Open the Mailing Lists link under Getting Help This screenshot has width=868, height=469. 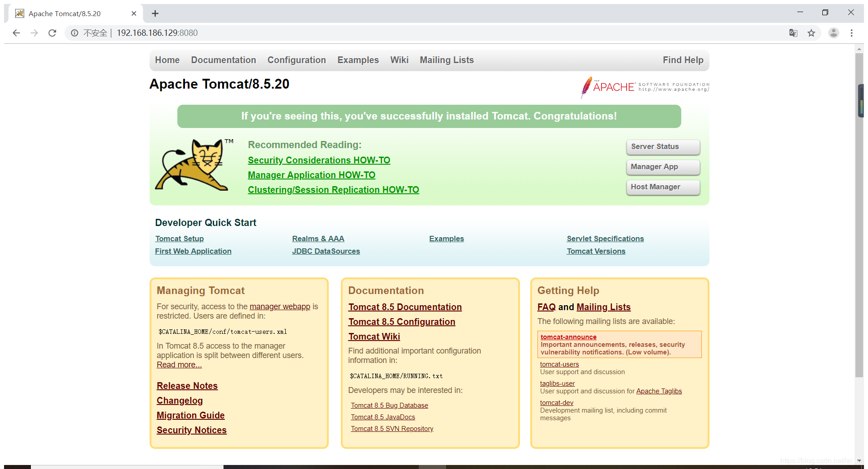click(x=604, y=307)
